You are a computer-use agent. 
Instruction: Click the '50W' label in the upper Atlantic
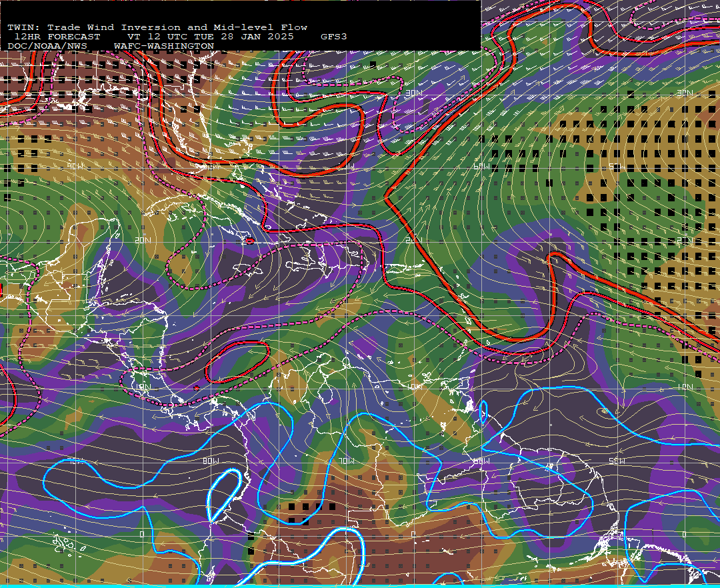pyautogui.click(x=617, y=167)
